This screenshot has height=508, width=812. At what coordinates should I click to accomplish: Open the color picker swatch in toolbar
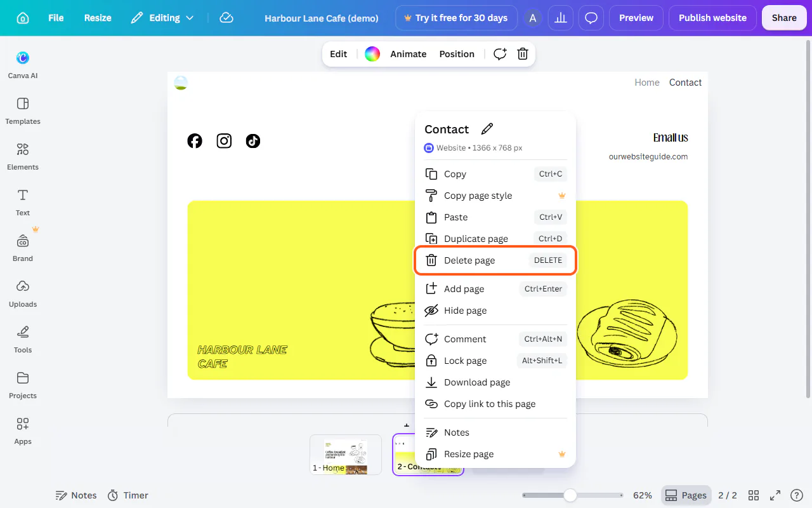click(372, 54)
